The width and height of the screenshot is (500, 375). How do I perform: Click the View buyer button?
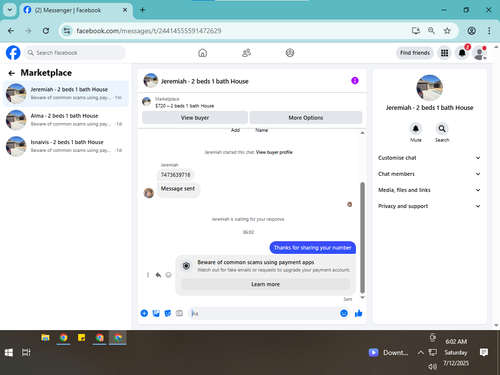coord(195,117)
